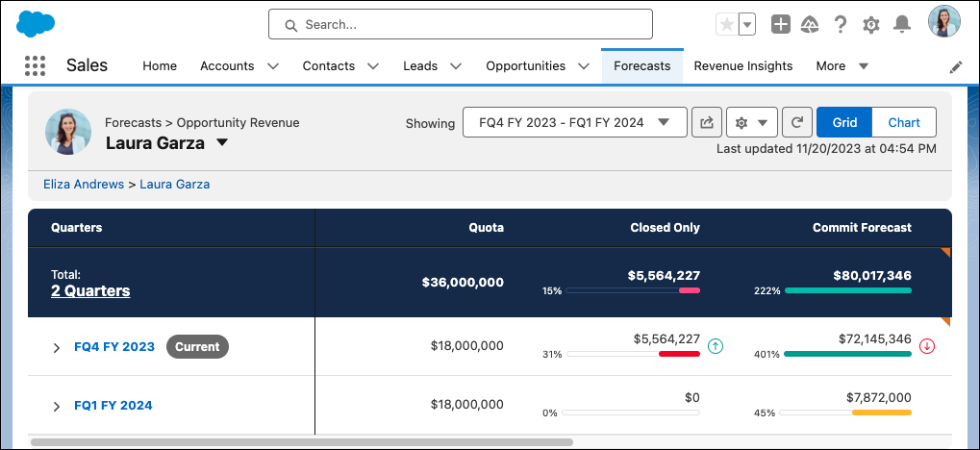Open the global actions plus icon
This screenshot has width=980, height=450.
[781, 24]
